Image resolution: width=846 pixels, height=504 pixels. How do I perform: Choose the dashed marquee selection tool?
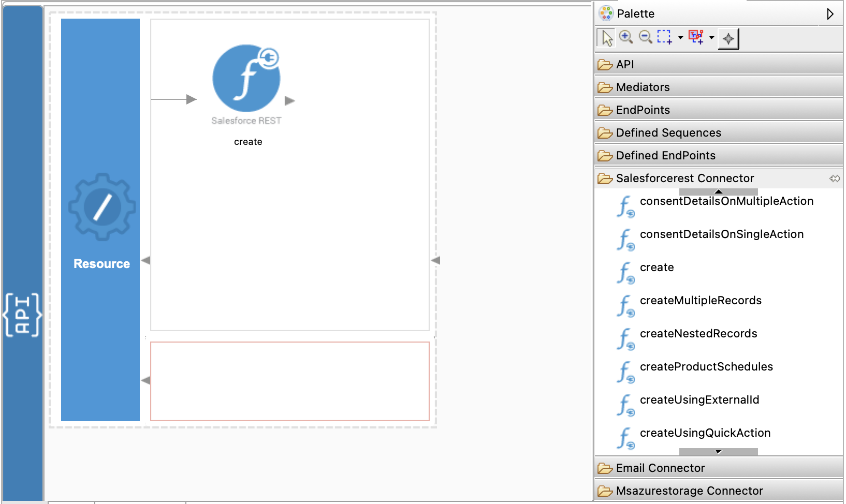tap(665, 37)
